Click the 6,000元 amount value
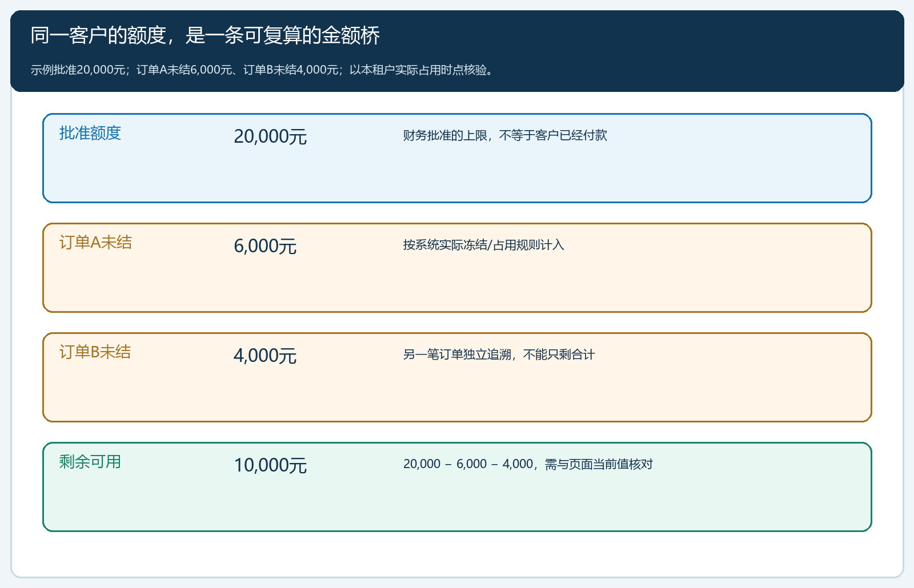 click(265, 246)
